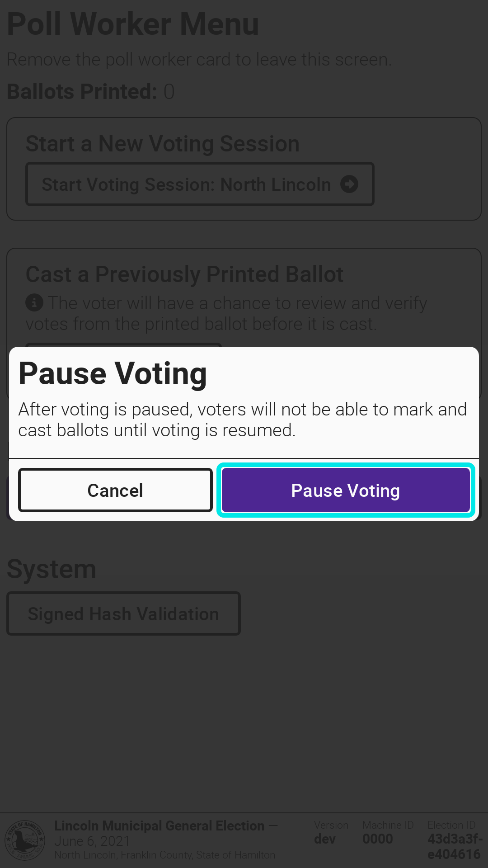The image size is (488, 868).
Task: Click the info icon before voter review note
Action: tap(34, 302)
